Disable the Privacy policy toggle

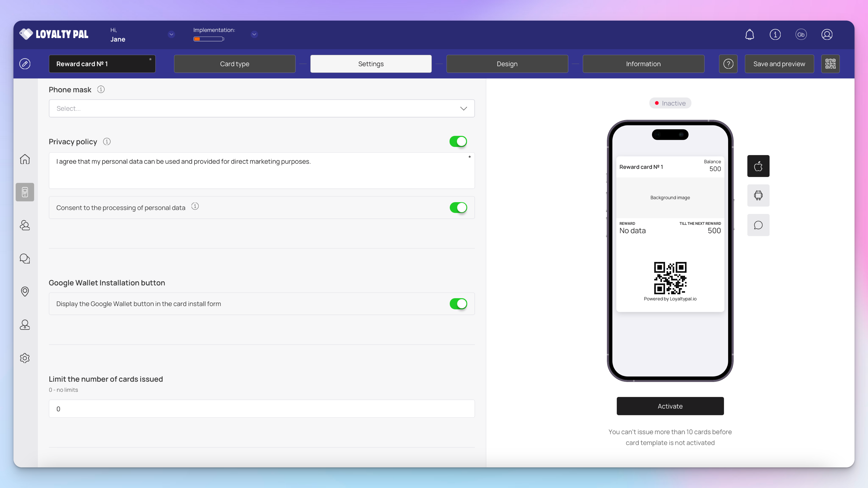pyautogui.click(x=458, y=141)
